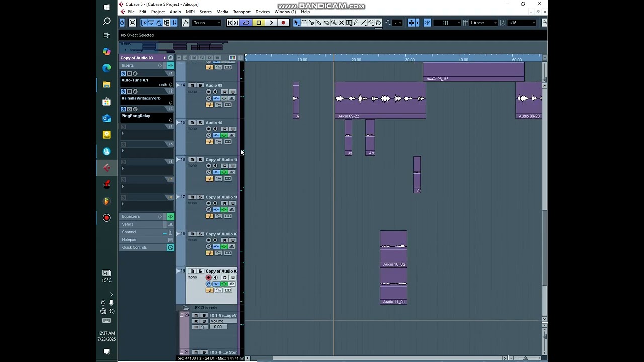Solo the Audio 09 track
644x362 pixels.
point(200,85)
